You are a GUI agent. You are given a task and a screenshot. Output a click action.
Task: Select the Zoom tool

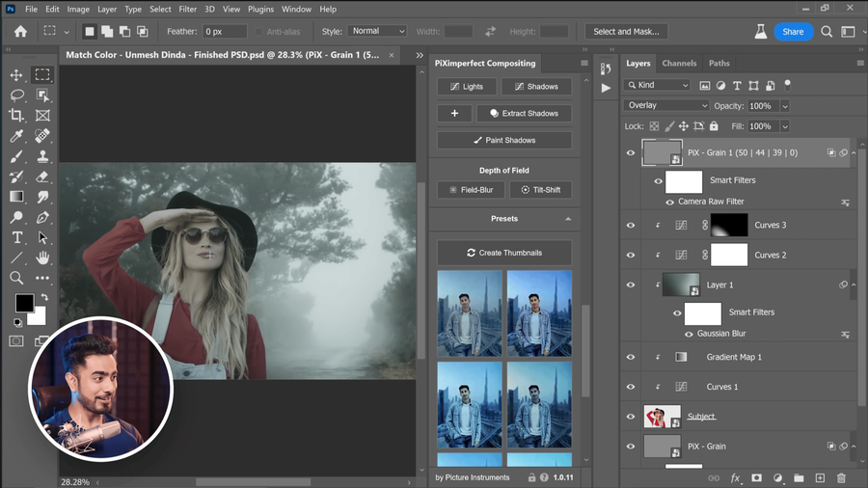point(16,278)
